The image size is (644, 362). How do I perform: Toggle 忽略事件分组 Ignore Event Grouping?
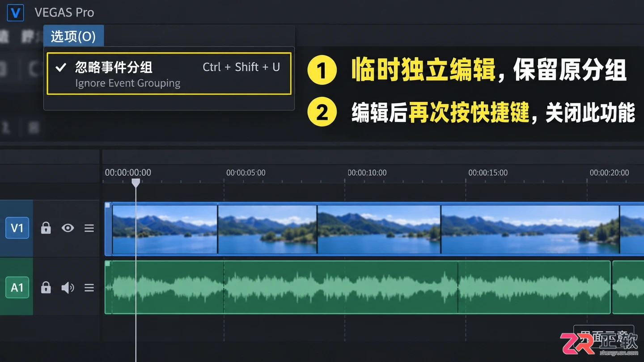click(169, 74)
